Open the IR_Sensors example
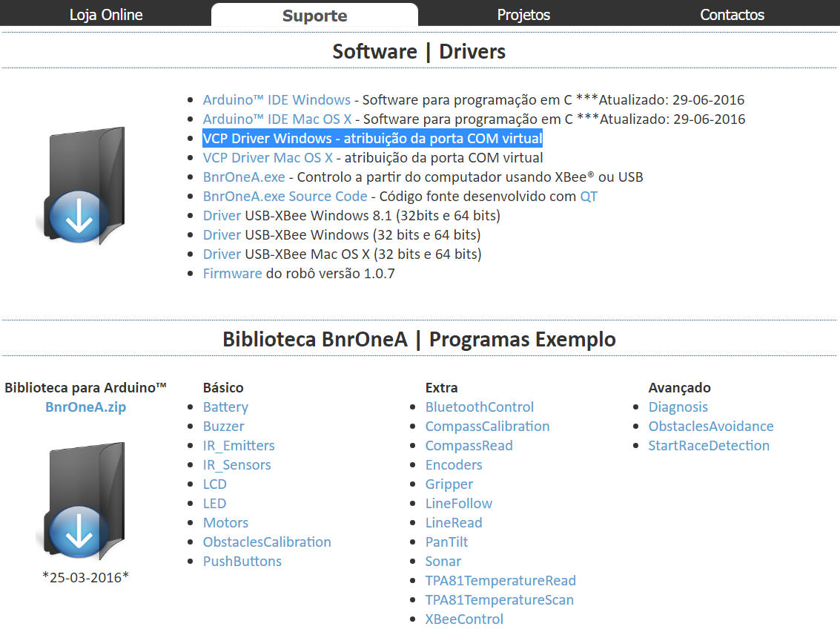Viewport: 840px width, 638px height. 237,465
